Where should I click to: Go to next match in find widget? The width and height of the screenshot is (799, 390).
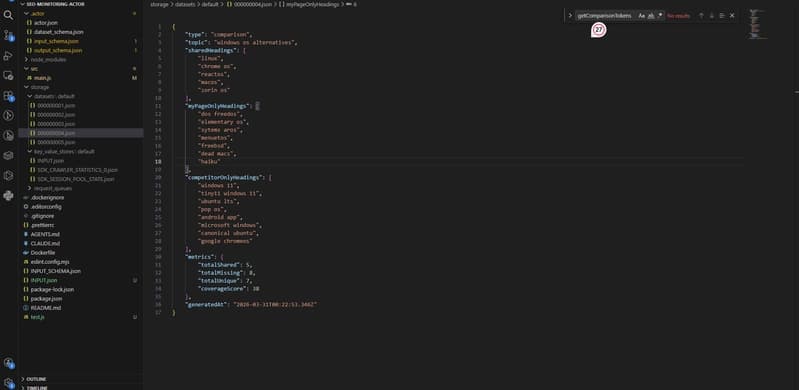pos(711,16)
